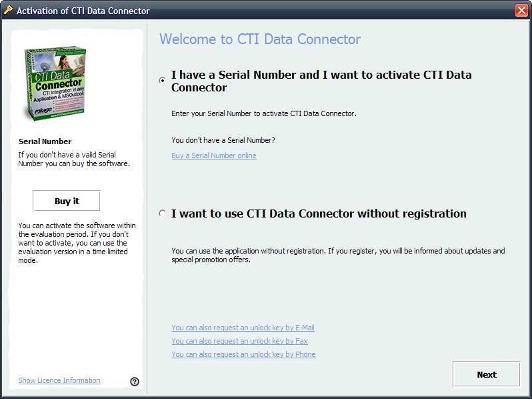Click the "Welcome to CTI Data Connector" heading
The height and width of the screenshot is (399, 532).
pos(259,39)
